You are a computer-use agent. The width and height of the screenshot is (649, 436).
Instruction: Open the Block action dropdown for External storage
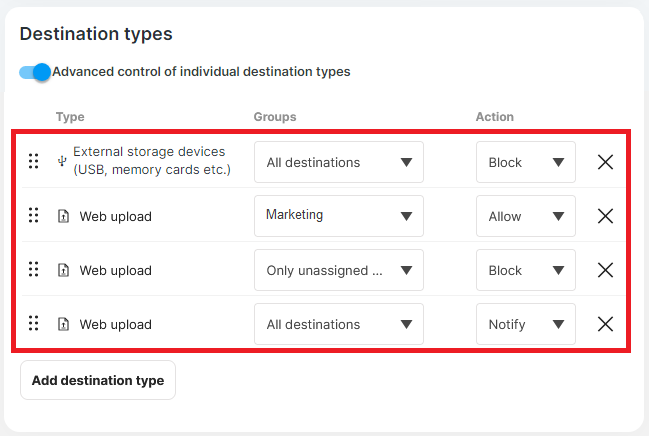point(526,162)
